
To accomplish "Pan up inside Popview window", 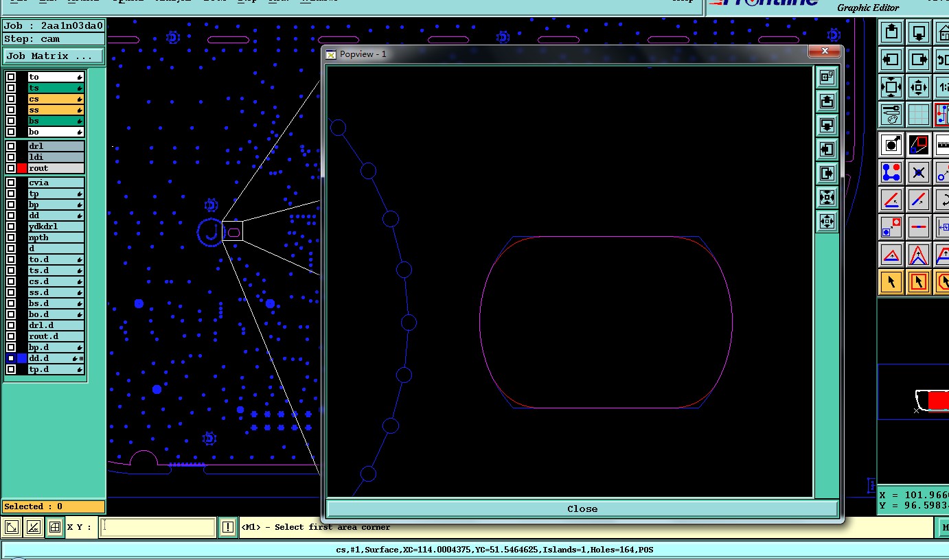I will [x=827, y=102].
